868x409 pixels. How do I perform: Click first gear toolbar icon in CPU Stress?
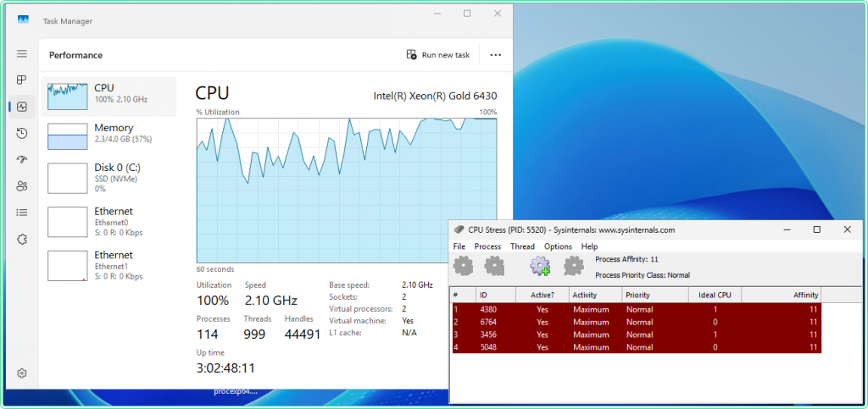coord(463,266)
